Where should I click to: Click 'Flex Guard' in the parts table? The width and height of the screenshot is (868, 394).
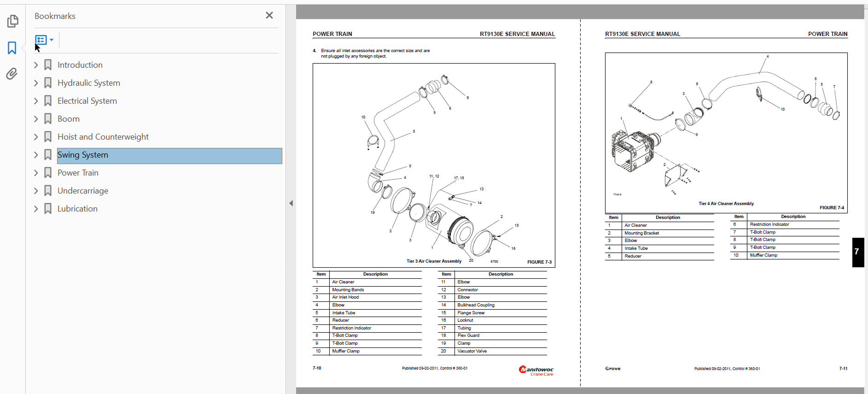point(468,335)
